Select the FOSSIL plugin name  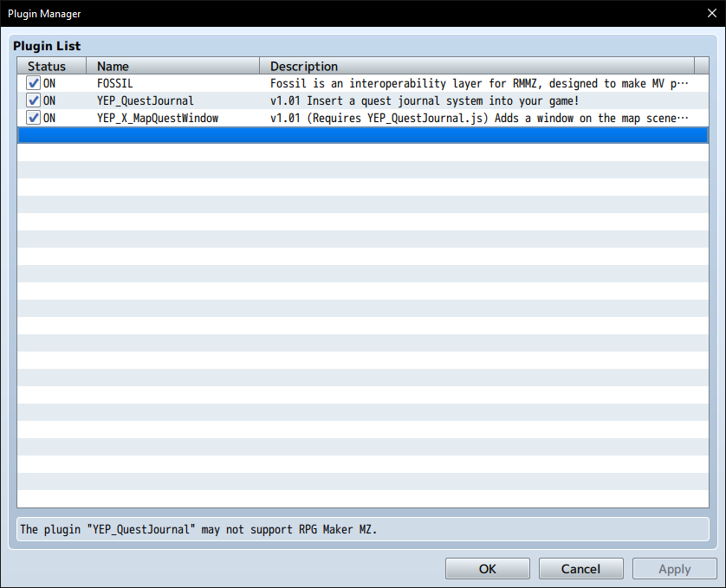115,83
